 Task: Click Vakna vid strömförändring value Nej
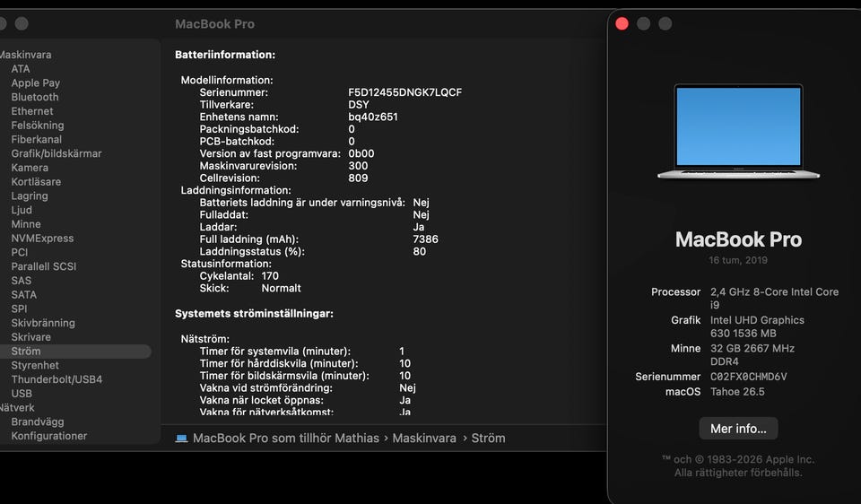[407, 388]
